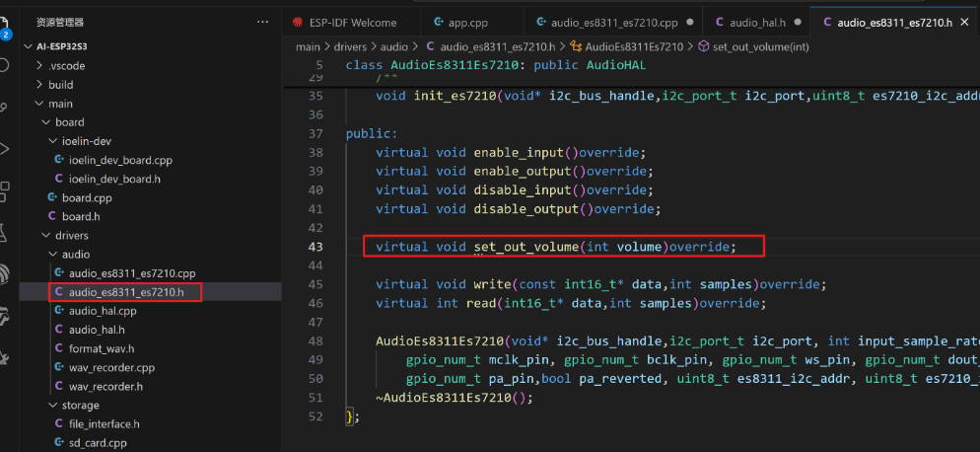Screen dimensions: 980x452
Task: Open the explorer panel's more actions (...) menu
Action: (262, 23)
